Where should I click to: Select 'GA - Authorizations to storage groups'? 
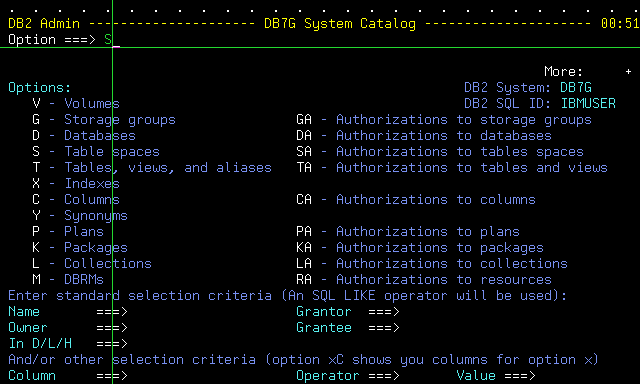pyautogui.click(x=444, y=120)
